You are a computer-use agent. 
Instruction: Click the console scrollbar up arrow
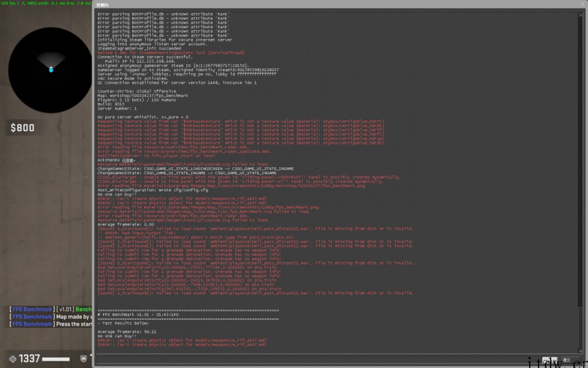click(x=581, y=15)
